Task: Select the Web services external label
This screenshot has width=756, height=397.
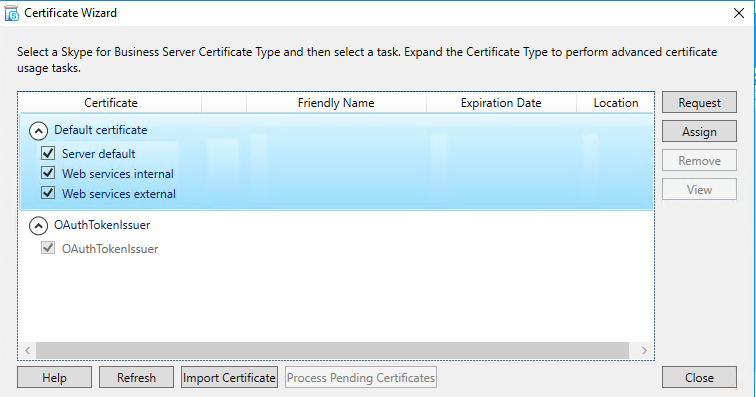Action: tap(119, 193)
